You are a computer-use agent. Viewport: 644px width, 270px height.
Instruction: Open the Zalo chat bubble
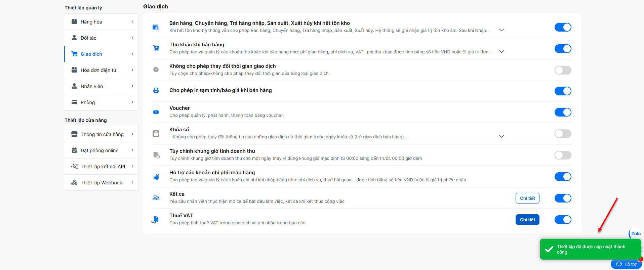pyautogui.click(x=635, y=234)
